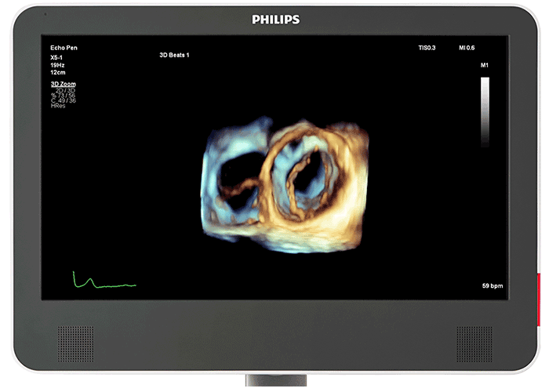Open the 3D Zoom mode heading
The image size is (549, 392).
(63, 83)
